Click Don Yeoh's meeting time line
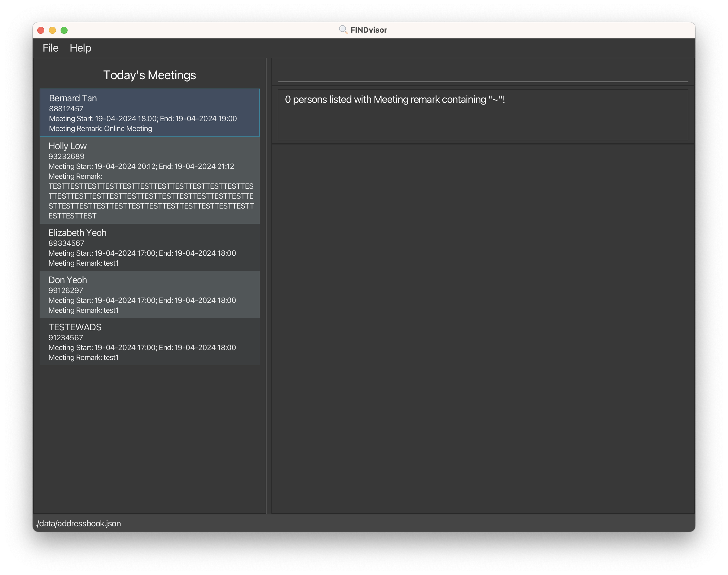728x575 pixels. pos(142,300)
